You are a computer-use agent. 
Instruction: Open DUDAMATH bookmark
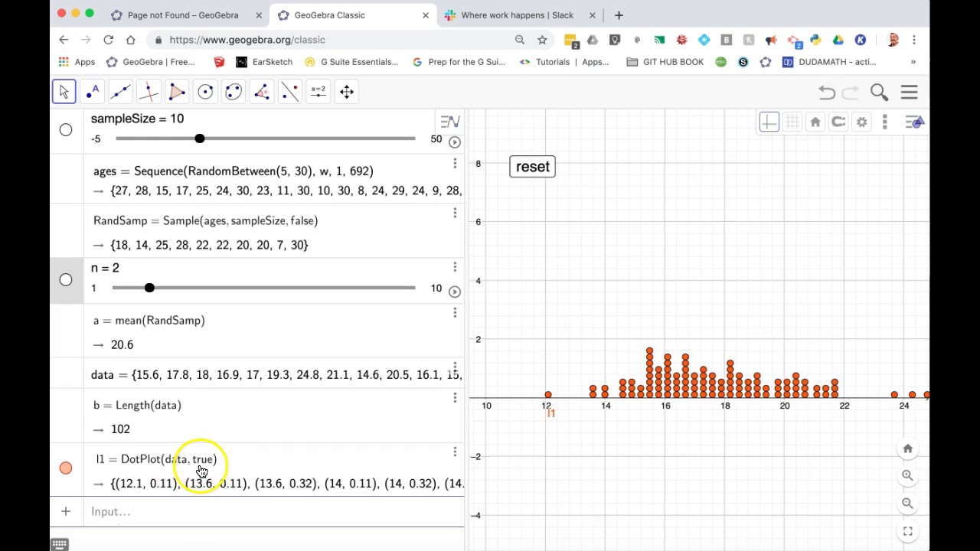tap(829, 62)
